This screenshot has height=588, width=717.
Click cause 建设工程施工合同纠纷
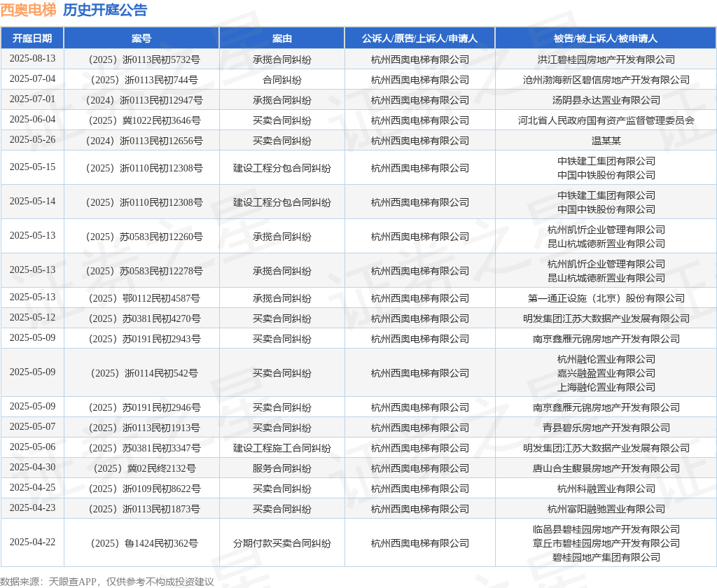pos(281,448)
